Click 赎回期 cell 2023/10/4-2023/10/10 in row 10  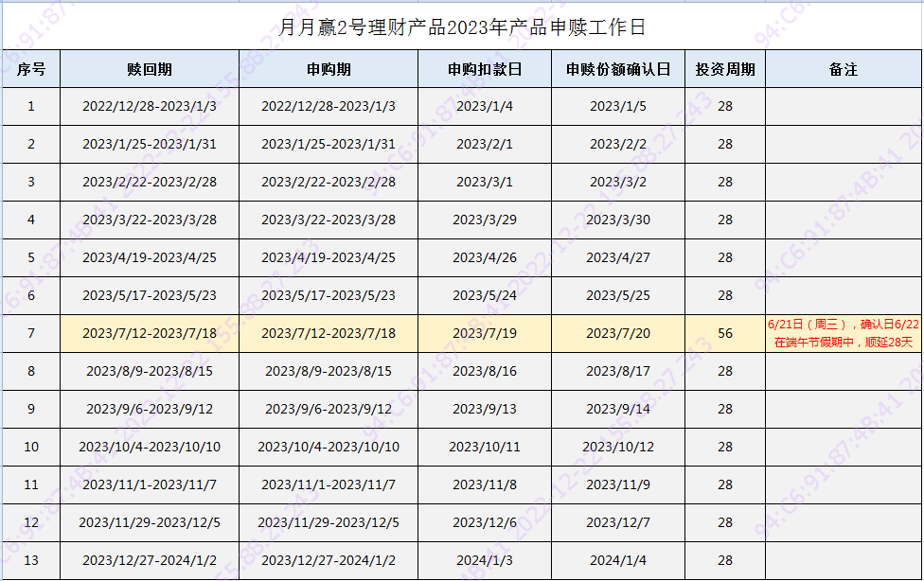click(x=150, y=447)
